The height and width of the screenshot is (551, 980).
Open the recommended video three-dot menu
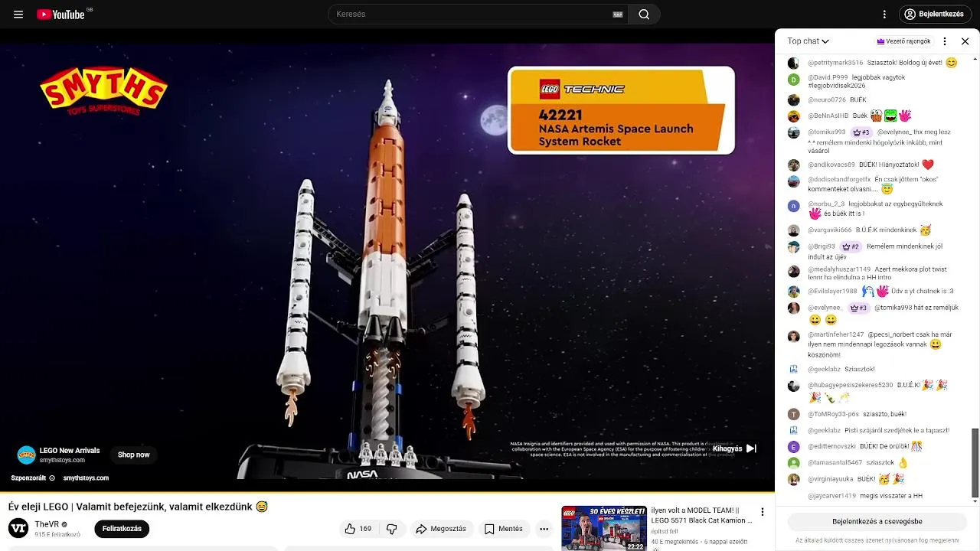763,512
